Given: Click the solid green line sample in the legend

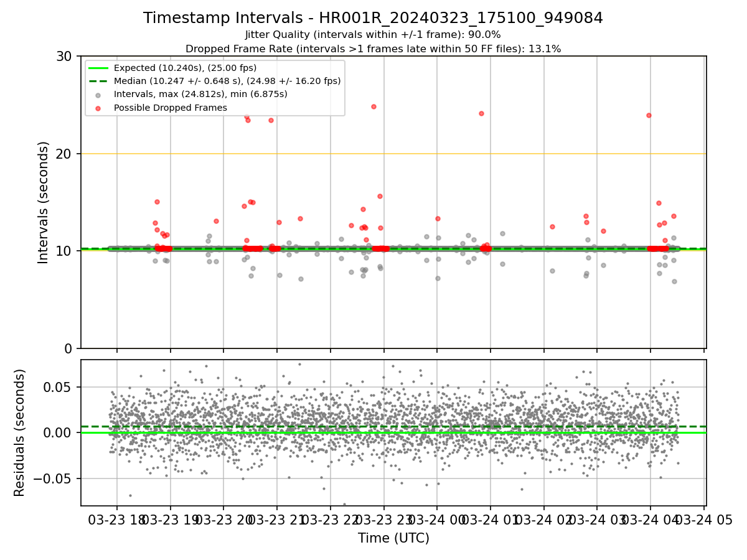Looking at the screenshot, I should (x=99, y=68).
